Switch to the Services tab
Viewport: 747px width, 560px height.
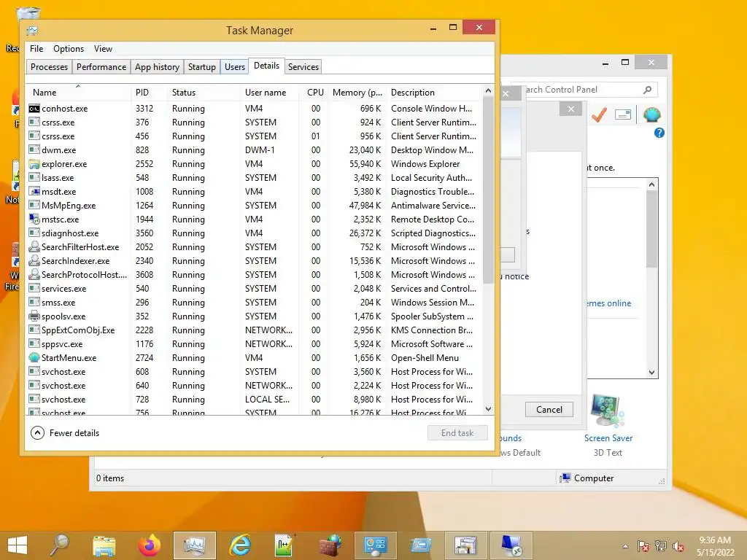(303, 66)
